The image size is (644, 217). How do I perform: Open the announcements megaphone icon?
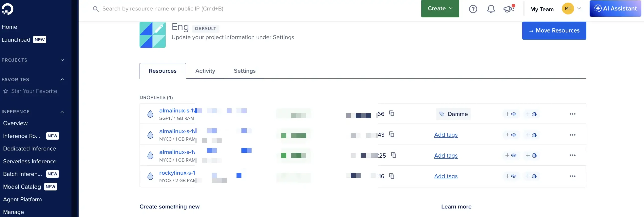[x=509, y=9]
